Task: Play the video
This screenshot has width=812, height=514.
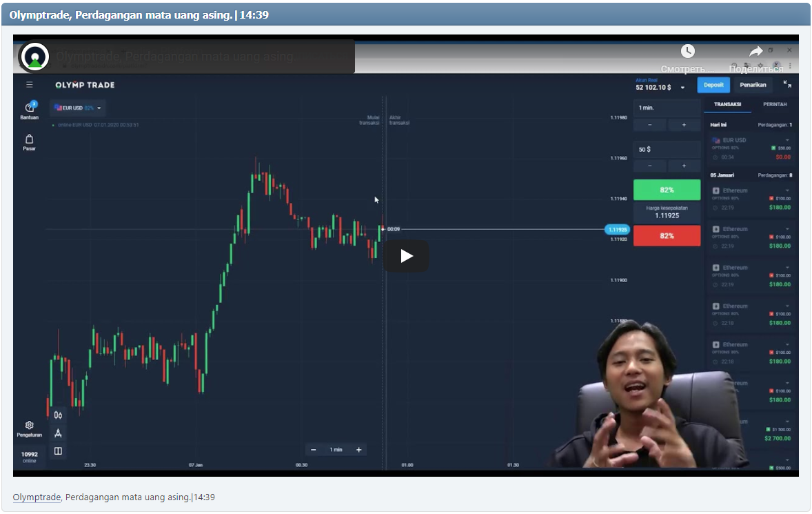Action: (x=406, y=255)
